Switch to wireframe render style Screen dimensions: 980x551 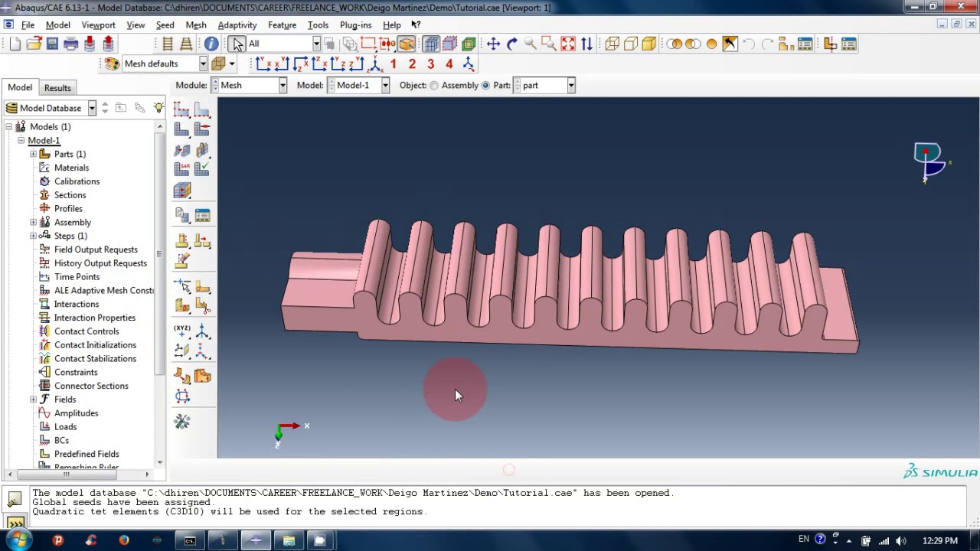coord(612,44)
